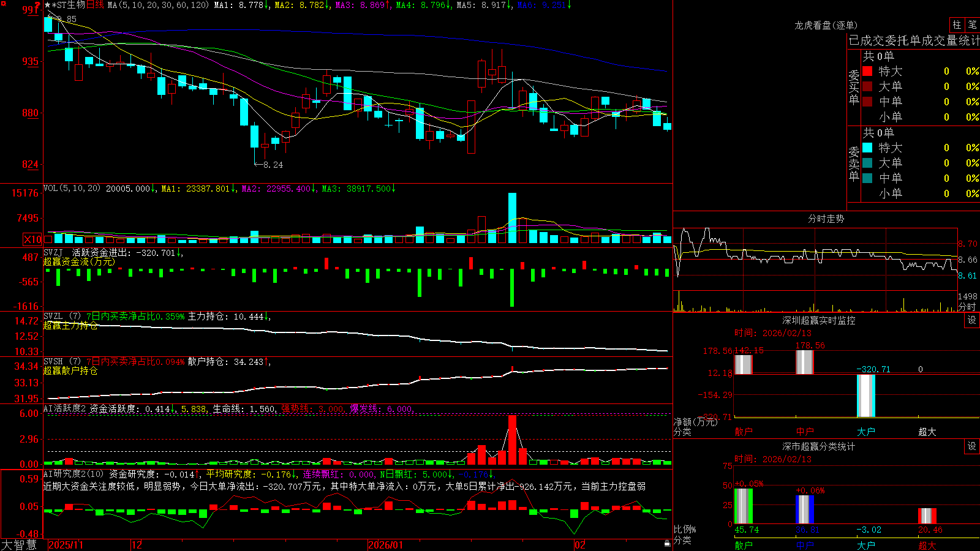The height and width of the screenshot is (551, 980).
Task: Open 设 settings for 深市超赢分类统计
Action: (x=972, y=446)
